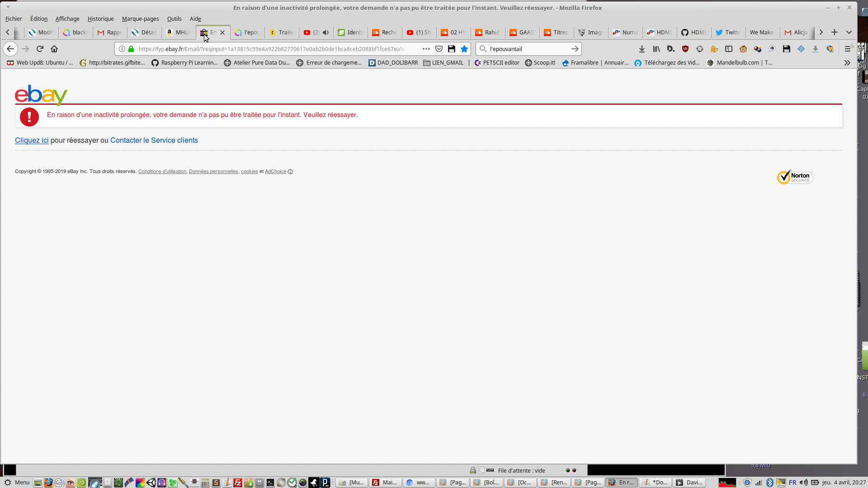Screen dimensions: 868x488
Task: Open the LIEN_GMAIL bookmarks folder
Action: point(443,63)
